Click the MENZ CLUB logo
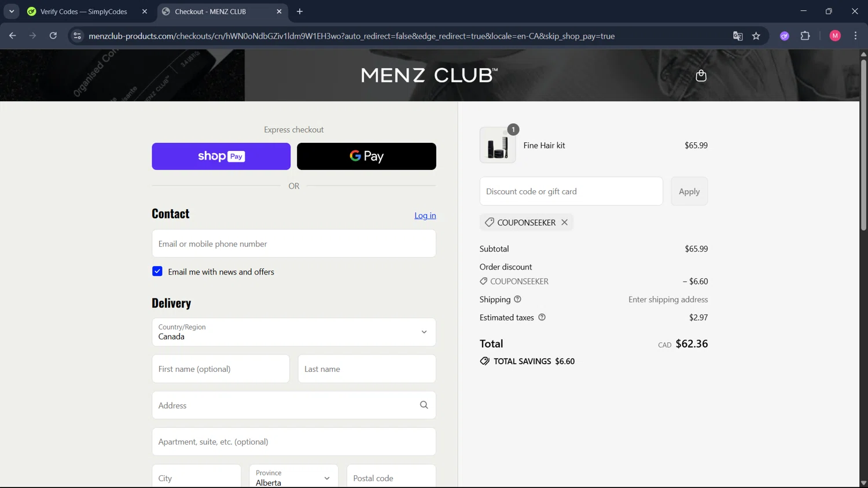Viewport: 868px width, 488px height. coord(429,75)
